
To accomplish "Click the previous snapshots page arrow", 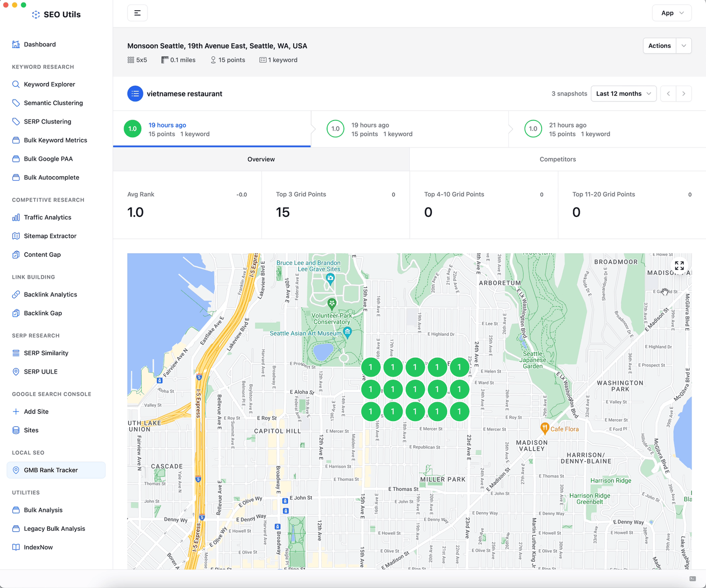I will [x=668, y=94].
